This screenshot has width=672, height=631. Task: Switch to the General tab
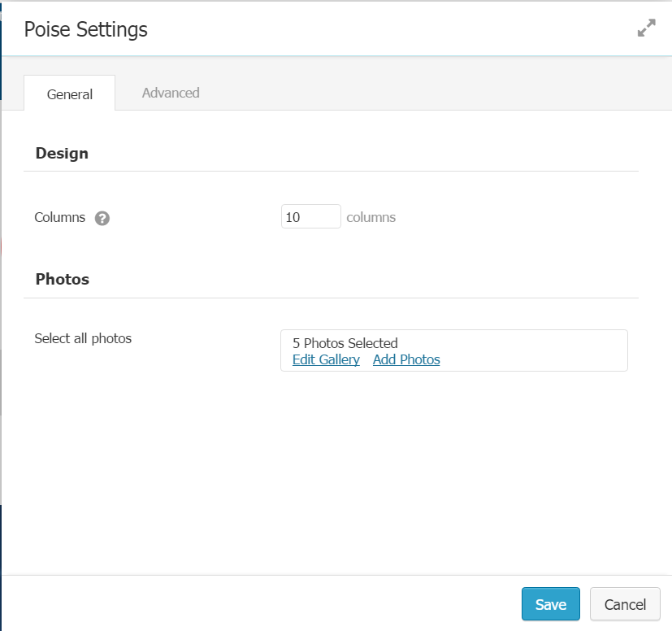point(70,94)
